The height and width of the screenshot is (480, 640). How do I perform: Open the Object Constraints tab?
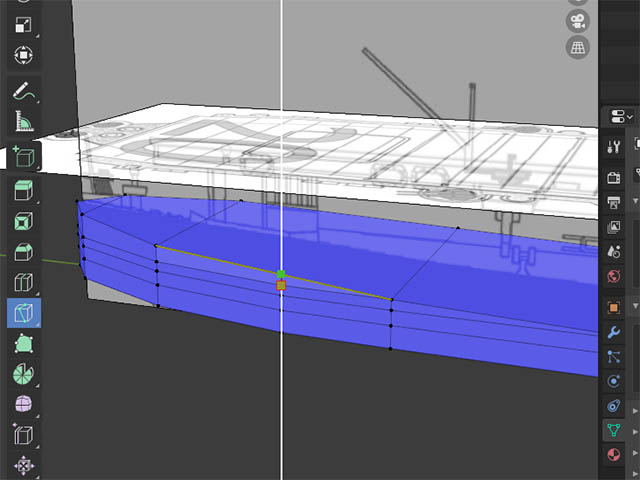point(613,406)
